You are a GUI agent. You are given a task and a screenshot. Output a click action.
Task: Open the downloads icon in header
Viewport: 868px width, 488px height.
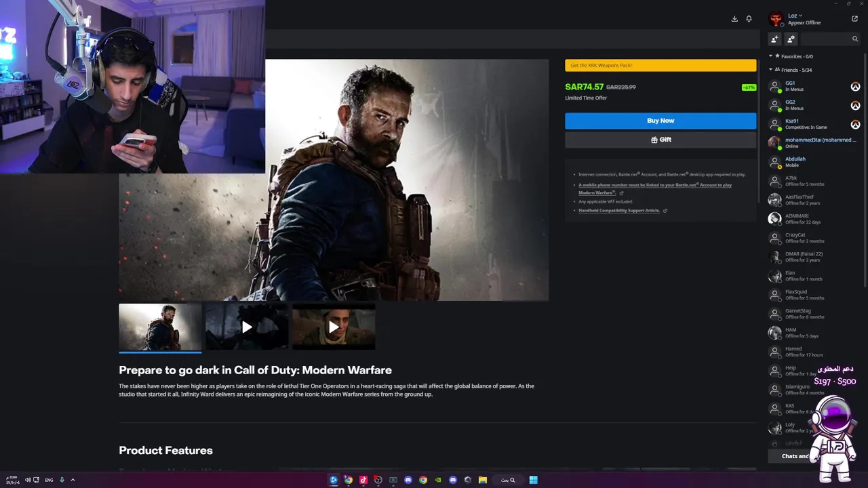[x=734, y=19]
